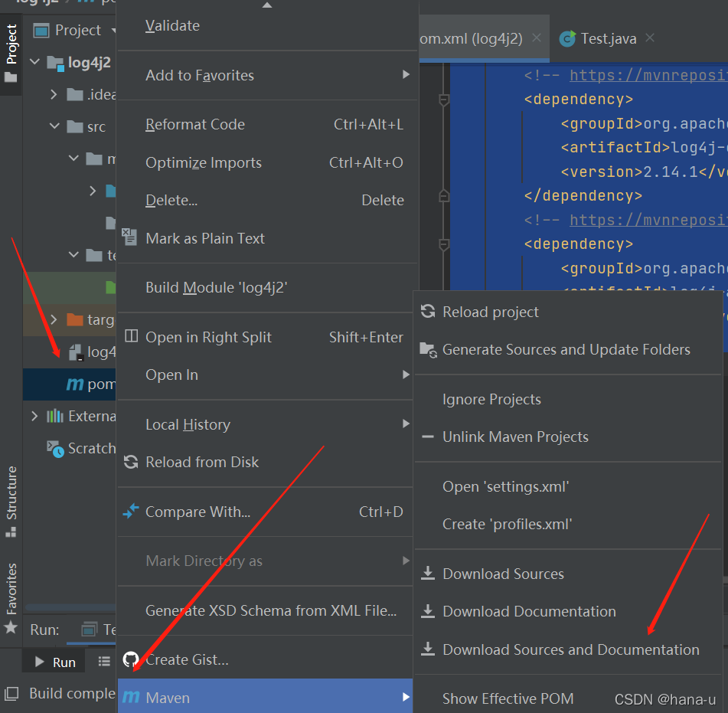Fold second dependency block in gutter
This screenshot has width=728, height=713.
pyautogui.click(x=444, y=244)
